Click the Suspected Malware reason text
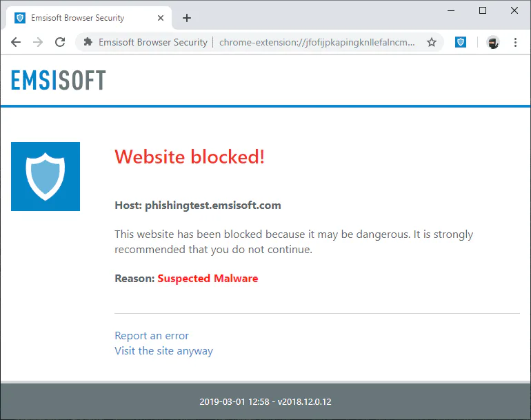Viewport: 531px width, 420px height. 208,279
